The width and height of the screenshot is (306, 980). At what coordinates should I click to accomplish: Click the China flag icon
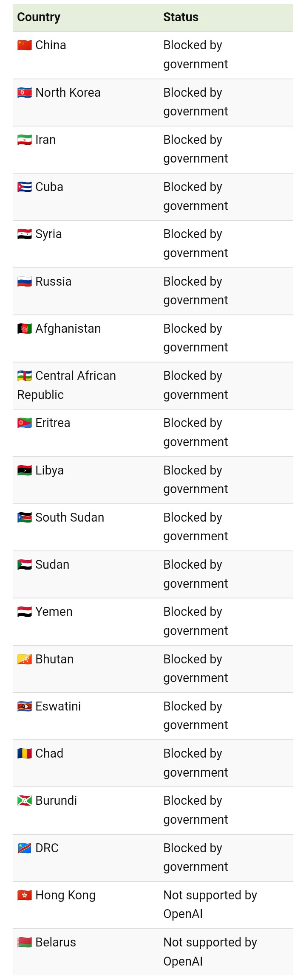coord(25,45)
